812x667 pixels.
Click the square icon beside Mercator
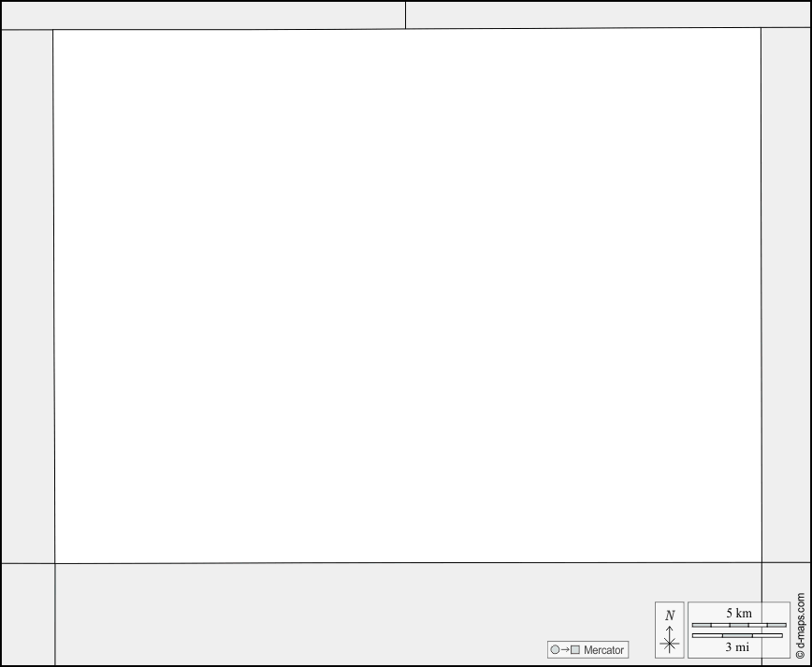[x=574, y=649]
